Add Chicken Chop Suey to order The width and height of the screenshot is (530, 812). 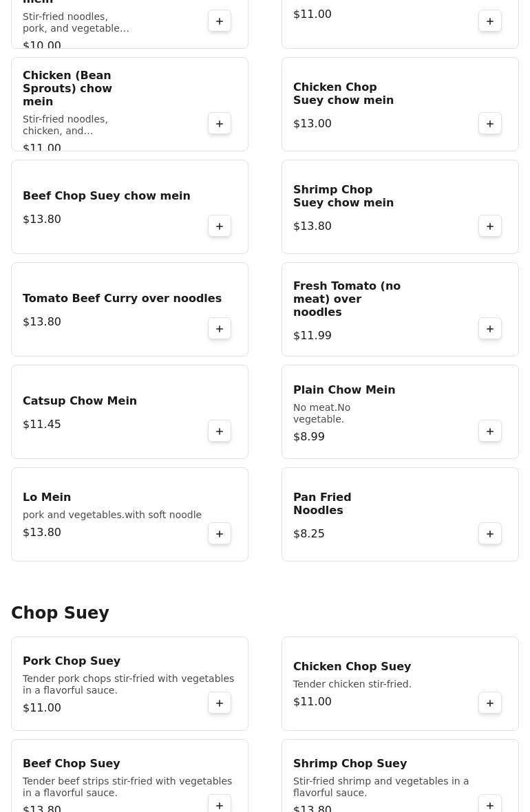(490, 703)
